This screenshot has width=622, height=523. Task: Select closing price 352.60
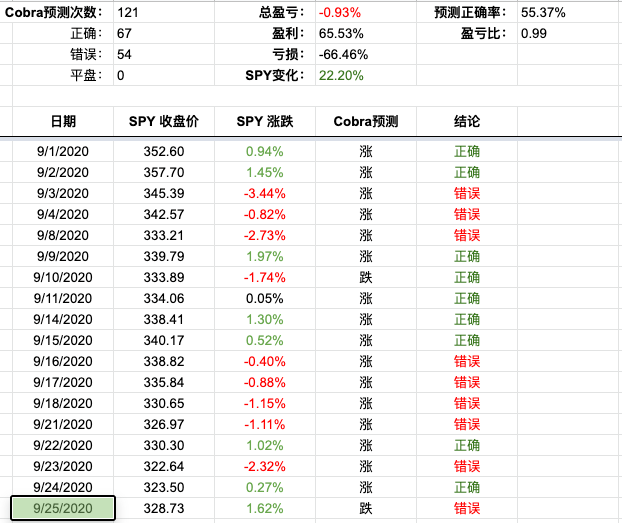[164, 152]
